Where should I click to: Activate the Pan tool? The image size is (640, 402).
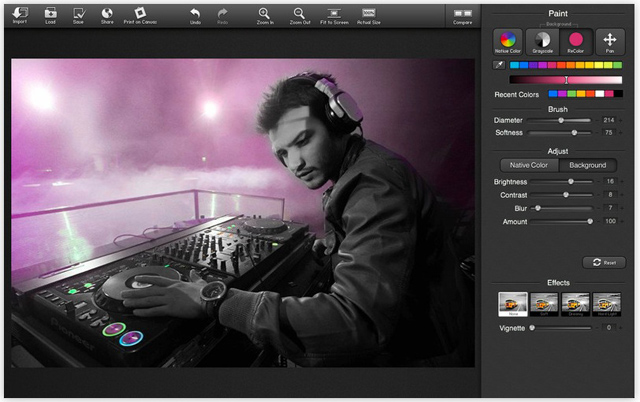tap(610, 42)
